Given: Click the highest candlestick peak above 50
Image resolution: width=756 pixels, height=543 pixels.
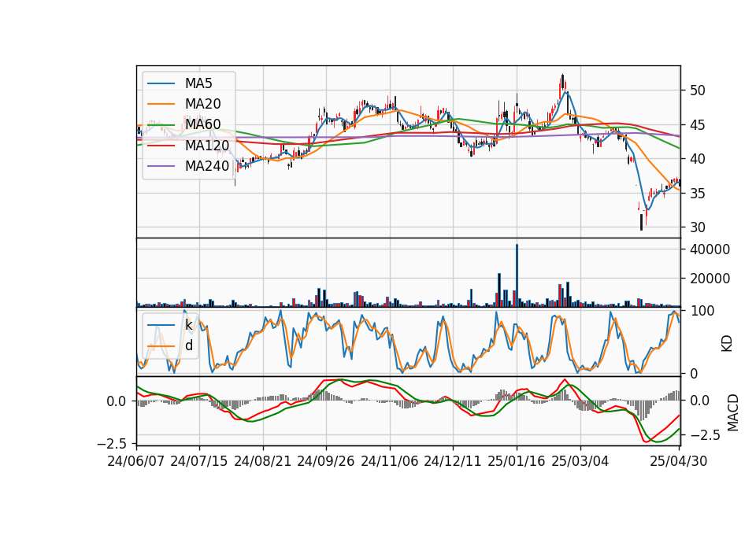Looking at the screenshot, I should point(562,83).
